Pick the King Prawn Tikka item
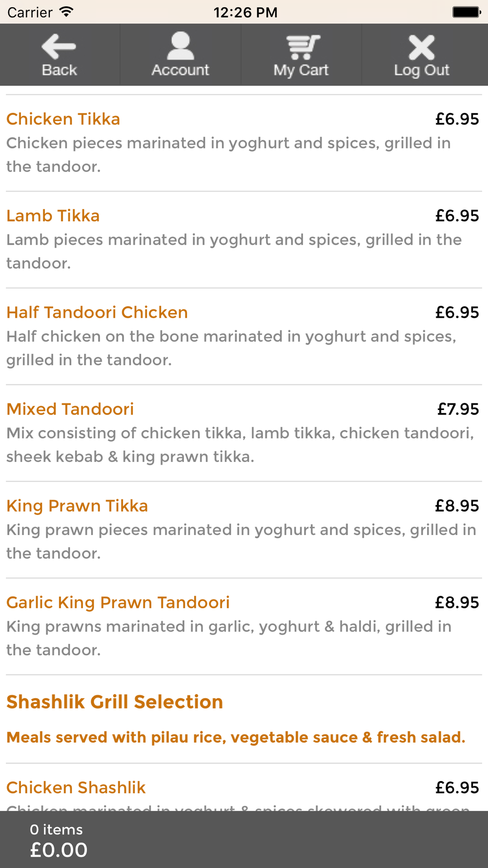488x868 pixels. [77, 506]
